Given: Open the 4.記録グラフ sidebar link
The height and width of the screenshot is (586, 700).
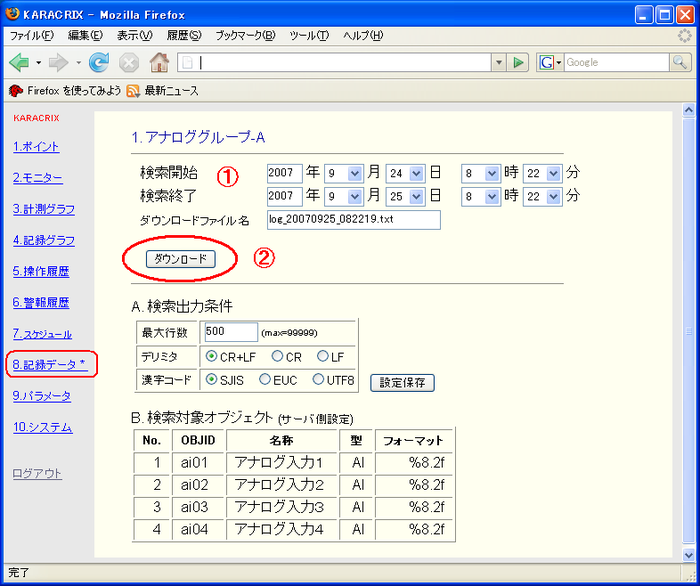Looking at the screenshot, I should tap(44, 240).
